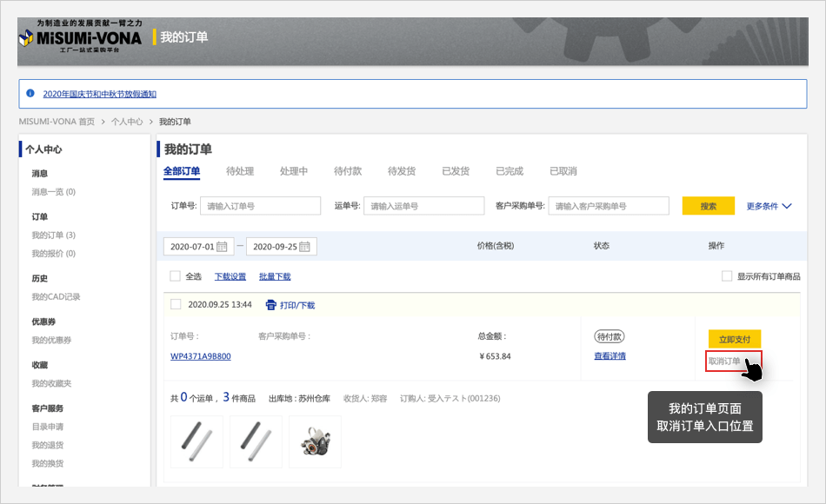Expand 更多条件 search options

pyautogui.click(x=769, y=206)
